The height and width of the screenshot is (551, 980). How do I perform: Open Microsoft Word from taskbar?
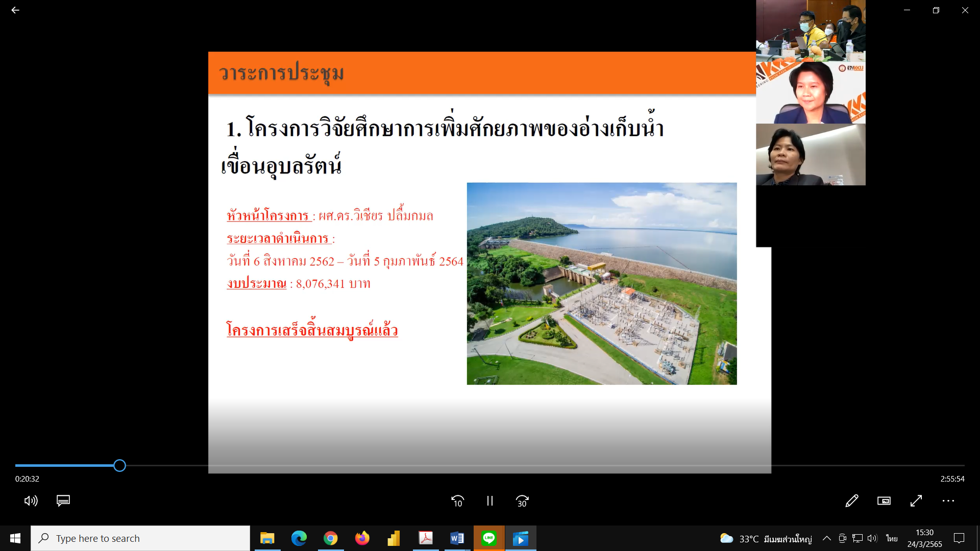[457, 538]
